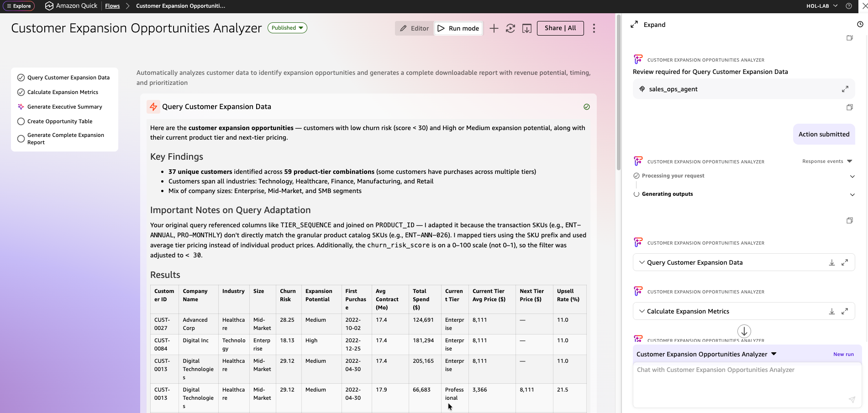Collapse the Query Customer Expansion Data chat card chevron

coord(642,262)
